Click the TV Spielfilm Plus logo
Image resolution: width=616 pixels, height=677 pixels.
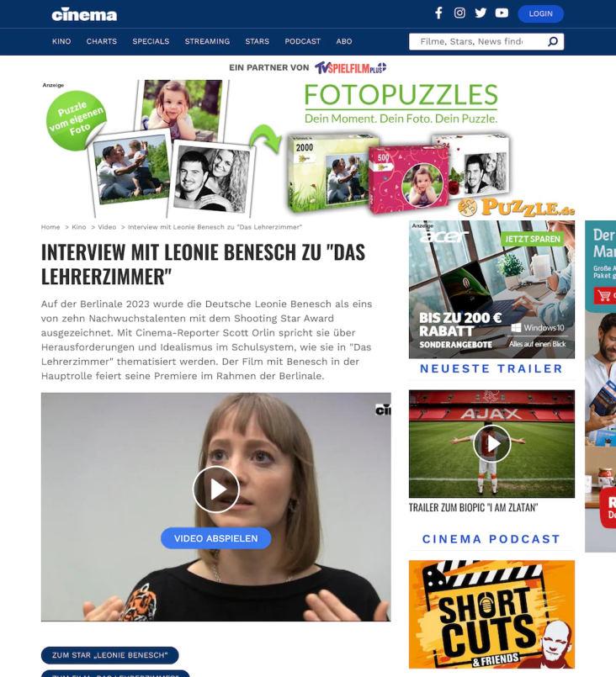click(350, 68)
